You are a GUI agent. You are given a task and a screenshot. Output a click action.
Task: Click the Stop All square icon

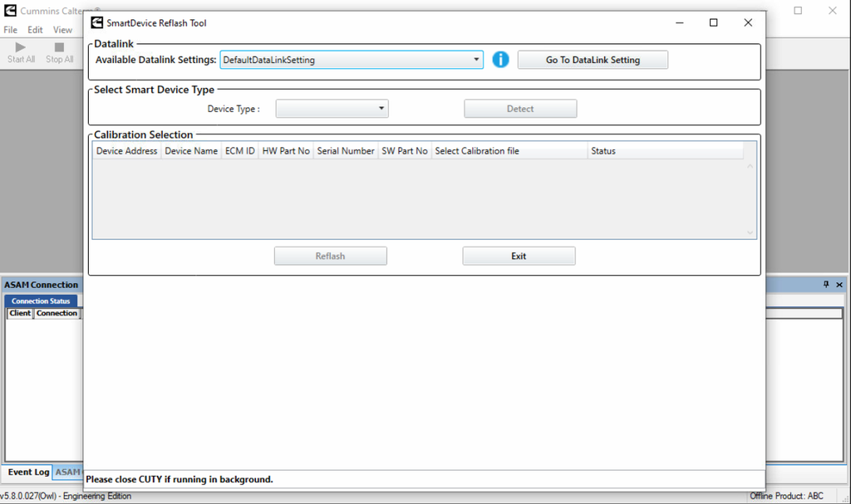pos(59,47)
